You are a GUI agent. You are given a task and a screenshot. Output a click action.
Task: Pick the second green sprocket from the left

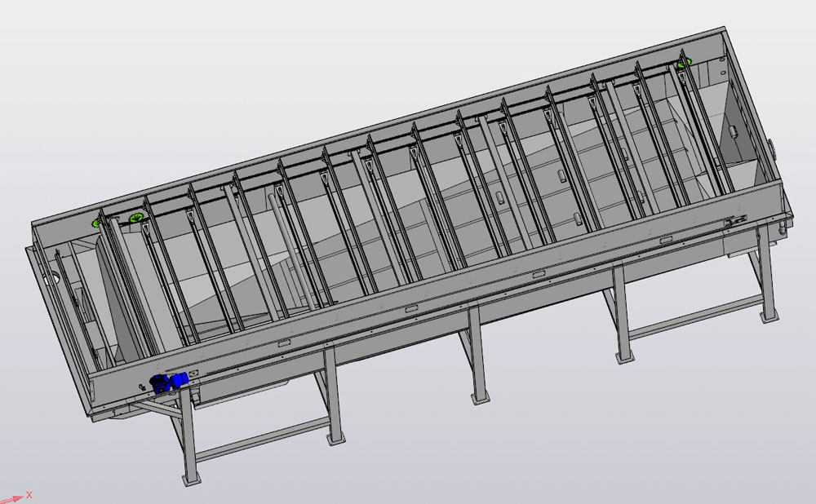pyautogui.click(x=134, y=218)
